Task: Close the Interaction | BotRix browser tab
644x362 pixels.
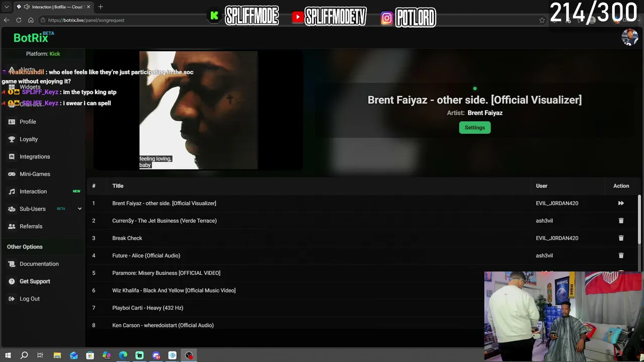Action: (x=89, y=7)
